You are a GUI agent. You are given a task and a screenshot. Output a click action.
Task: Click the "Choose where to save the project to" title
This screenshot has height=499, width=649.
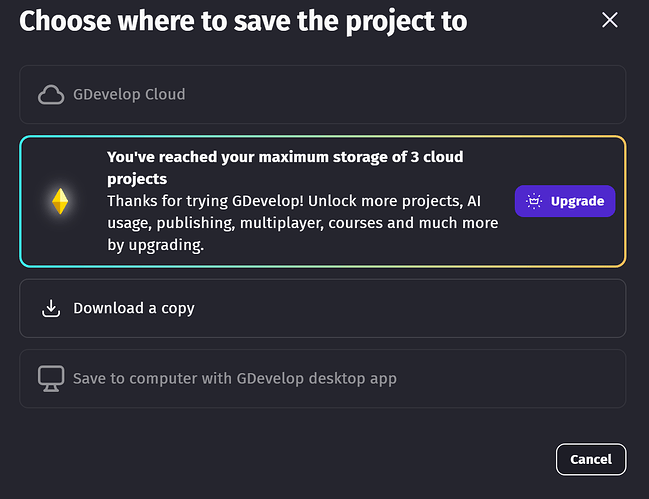coord(243,20)
